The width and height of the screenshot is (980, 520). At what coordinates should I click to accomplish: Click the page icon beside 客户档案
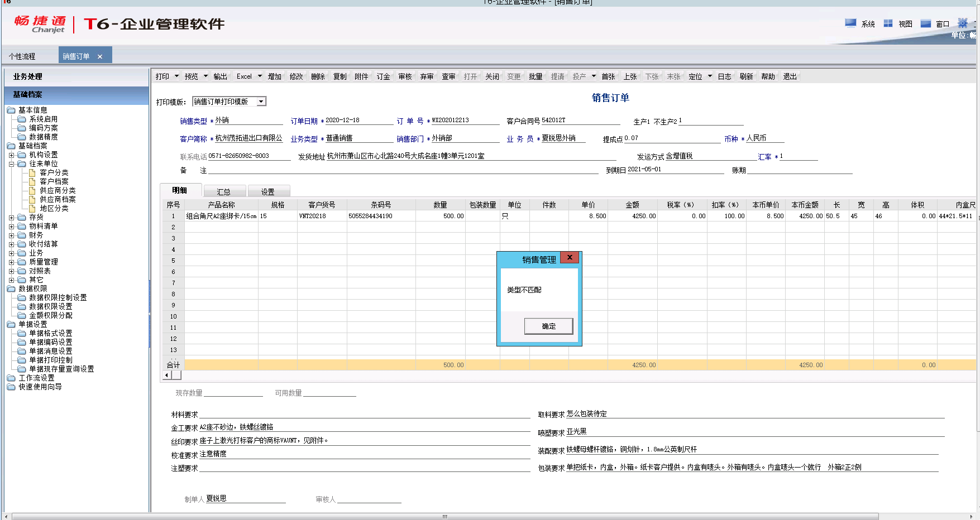click(32, 181)
